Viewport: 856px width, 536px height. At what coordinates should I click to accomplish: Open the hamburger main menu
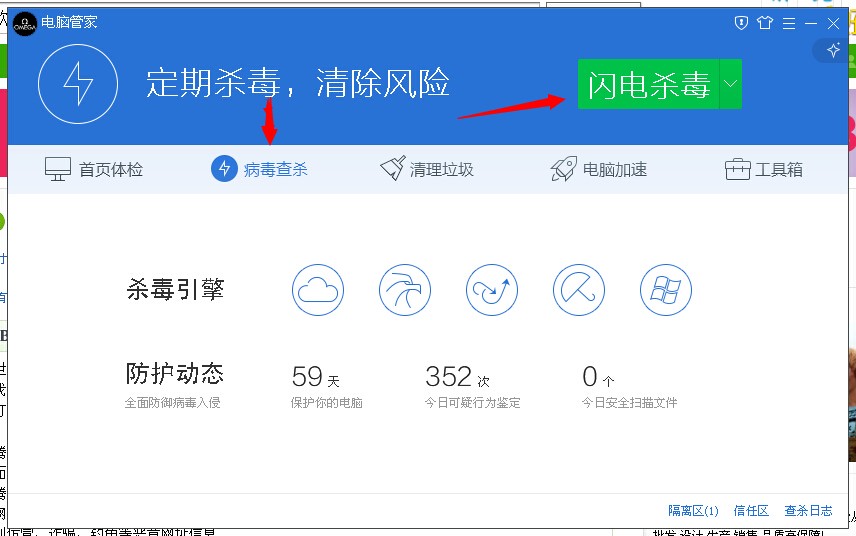coord(788,23)
